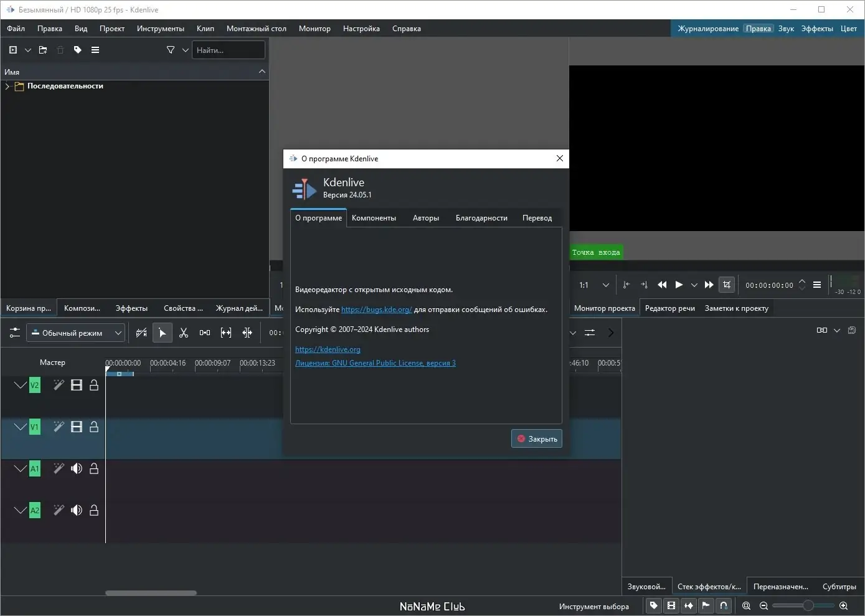Click the zoom out magnifier in status bar
The width and height of the screenshot is (865, 616).
pos(764,605)
